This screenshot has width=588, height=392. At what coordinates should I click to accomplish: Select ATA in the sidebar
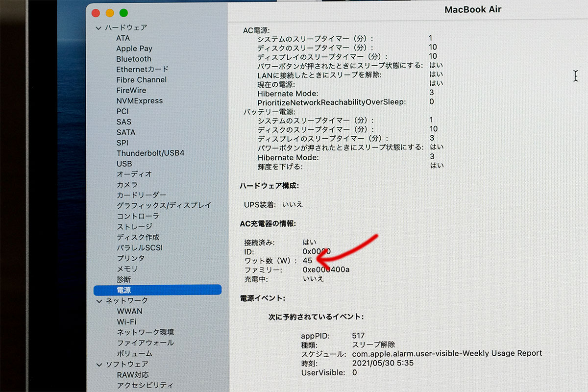pos(123,38)
